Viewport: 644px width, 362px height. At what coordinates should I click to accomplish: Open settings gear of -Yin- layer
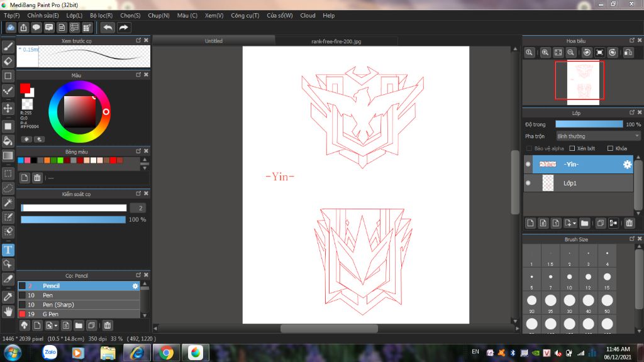coord(627,164)
